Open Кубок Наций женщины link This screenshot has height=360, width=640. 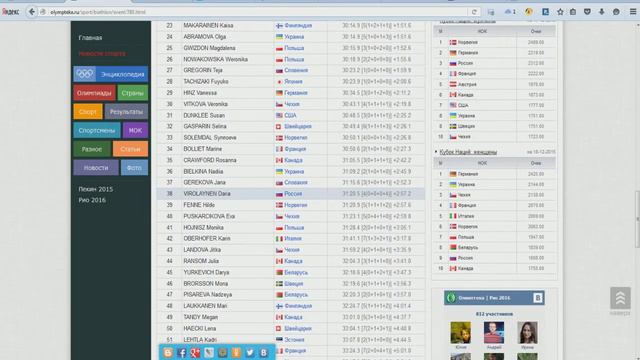(468, 152)
